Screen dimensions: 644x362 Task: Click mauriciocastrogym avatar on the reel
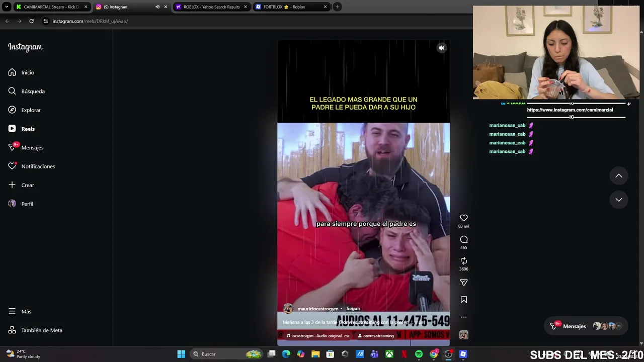coord(288,309)
